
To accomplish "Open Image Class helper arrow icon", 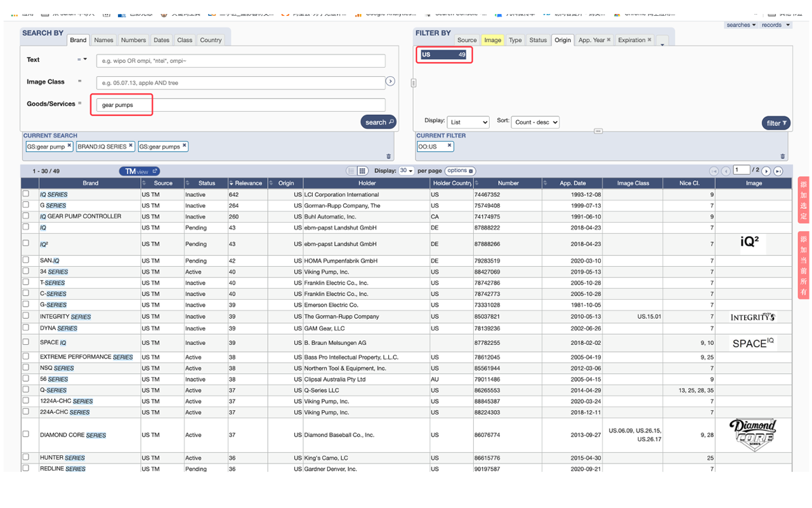I will (390, 81).
